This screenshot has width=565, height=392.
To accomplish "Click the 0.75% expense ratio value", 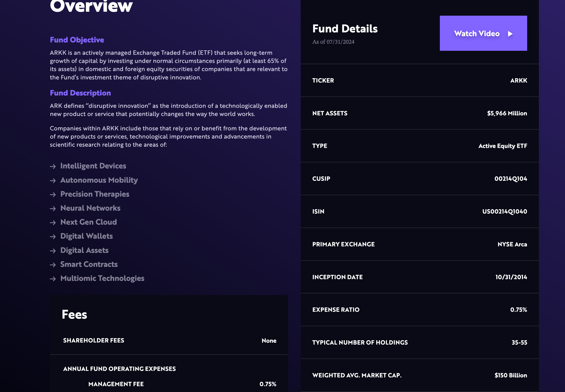I will coord(519,310).
